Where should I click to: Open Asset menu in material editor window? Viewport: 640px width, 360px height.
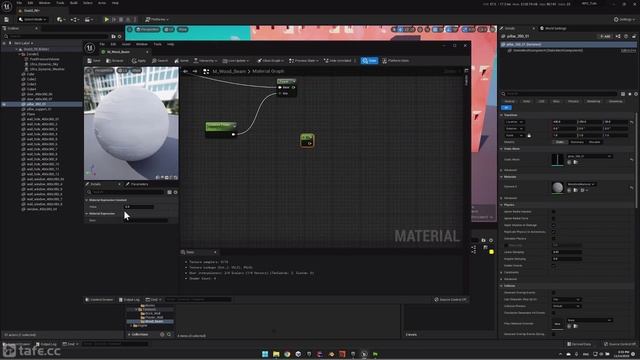[127, 44]
